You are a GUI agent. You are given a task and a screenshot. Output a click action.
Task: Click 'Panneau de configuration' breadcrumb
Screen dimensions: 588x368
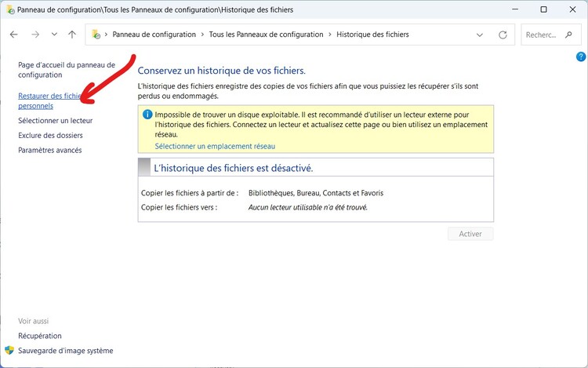pos(154,35)
